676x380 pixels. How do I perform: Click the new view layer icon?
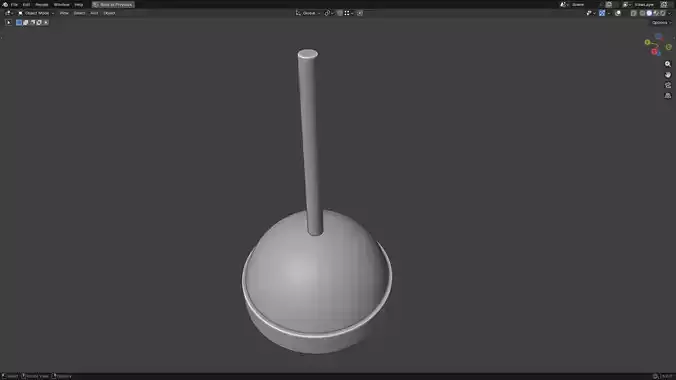[x=664, y=4]
